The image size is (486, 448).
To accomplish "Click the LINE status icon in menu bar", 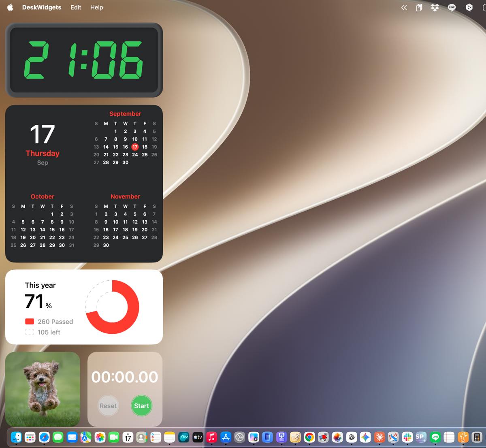I will (x=452, y=7).
